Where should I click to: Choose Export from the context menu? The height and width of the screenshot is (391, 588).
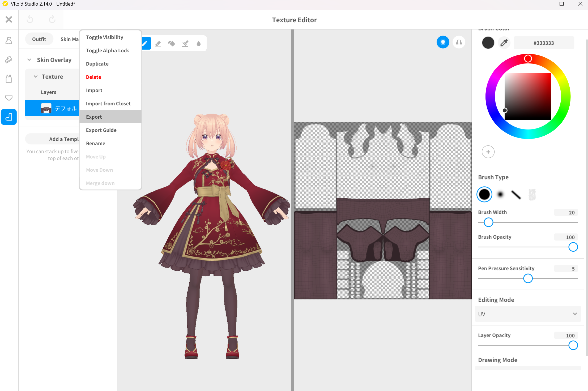[110, 117]
